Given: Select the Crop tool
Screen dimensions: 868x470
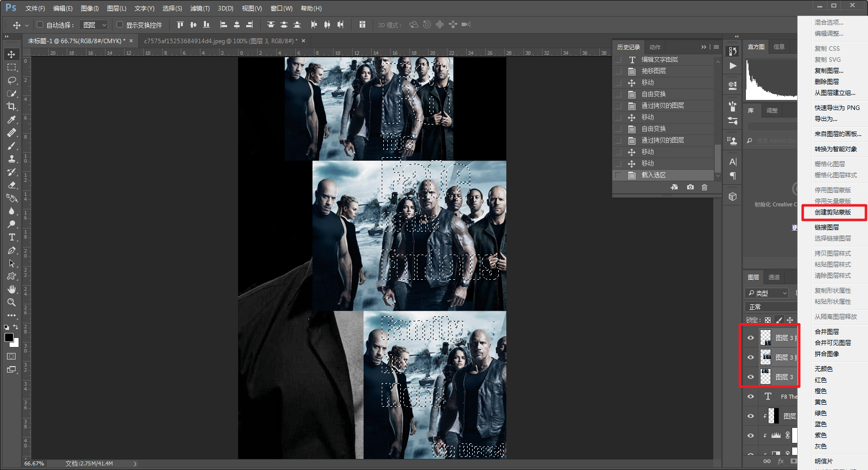Looking at the screenshot, I should [x=11, y=106].
